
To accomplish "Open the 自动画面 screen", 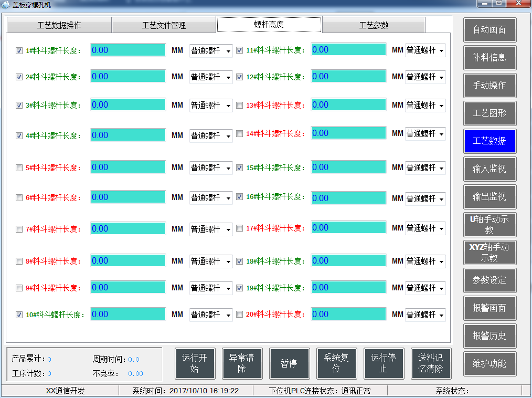I will coord(490,30).
